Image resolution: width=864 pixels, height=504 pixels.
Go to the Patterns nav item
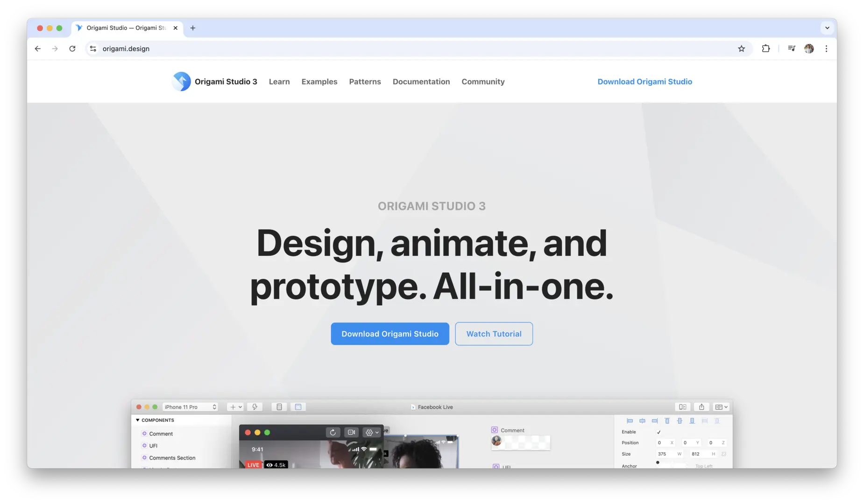[365, 82]
